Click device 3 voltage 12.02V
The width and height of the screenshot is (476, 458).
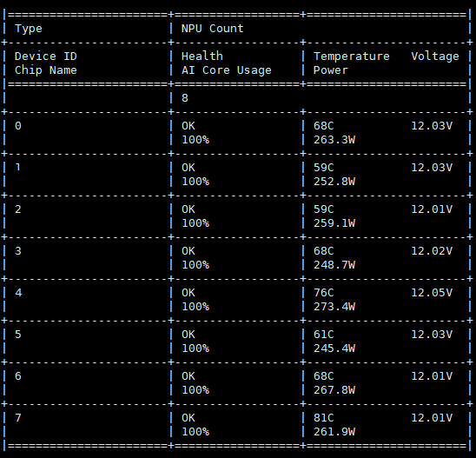click(x=432, y=251)
